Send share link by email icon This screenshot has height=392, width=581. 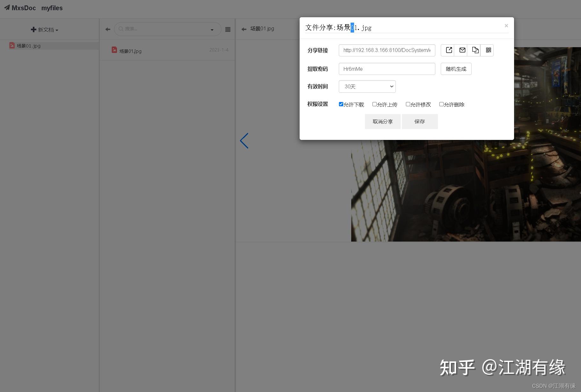tap(461, 50)
